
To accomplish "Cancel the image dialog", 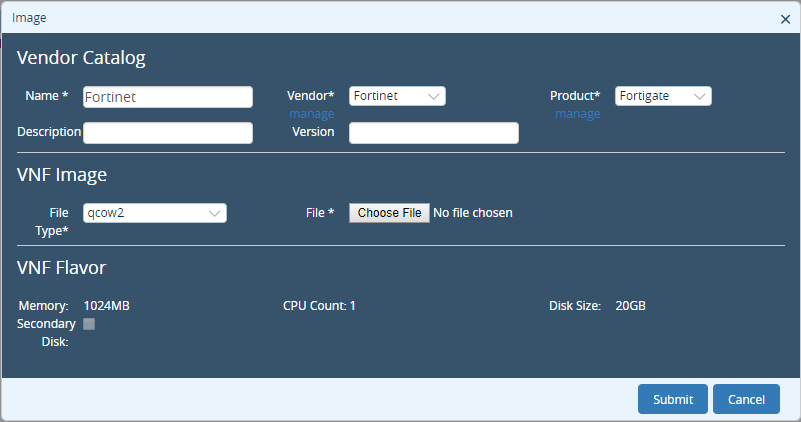I will tap(746, 399).
